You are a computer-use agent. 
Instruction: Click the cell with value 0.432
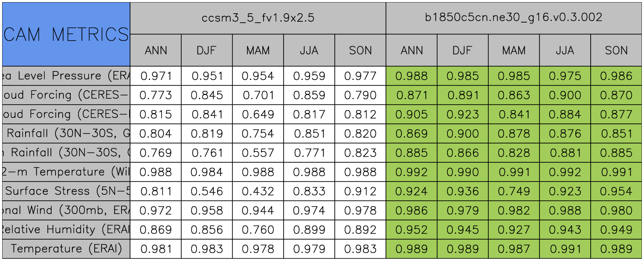[x=258, y=191]
